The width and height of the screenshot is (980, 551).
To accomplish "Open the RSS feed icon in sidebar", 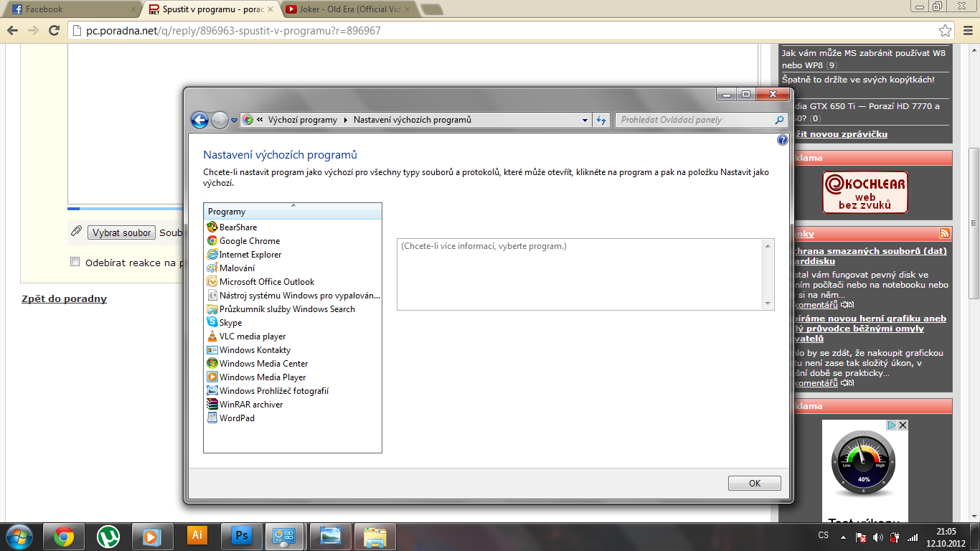I will 945,233.
